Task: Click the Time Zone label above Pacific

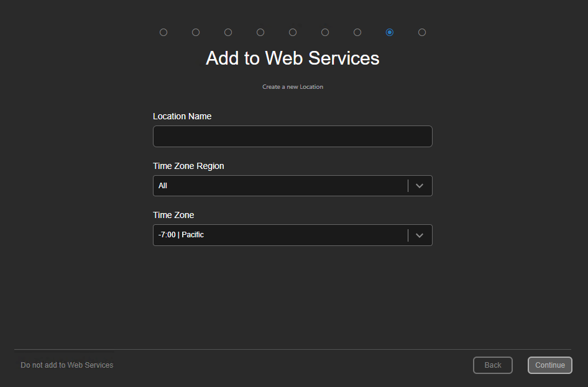Action: coord(173,215)
